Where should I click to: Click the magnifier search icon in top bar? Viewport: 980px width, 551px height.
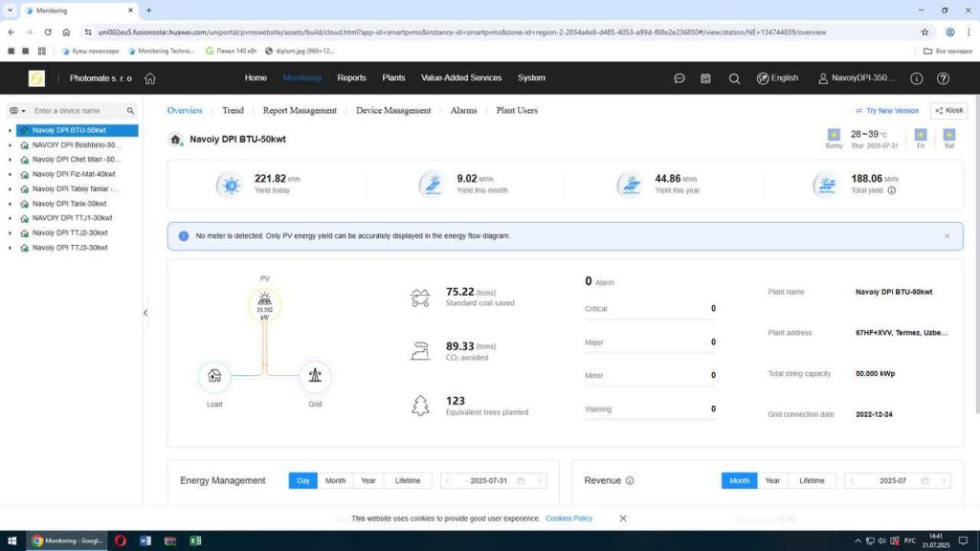coord(734,78)
